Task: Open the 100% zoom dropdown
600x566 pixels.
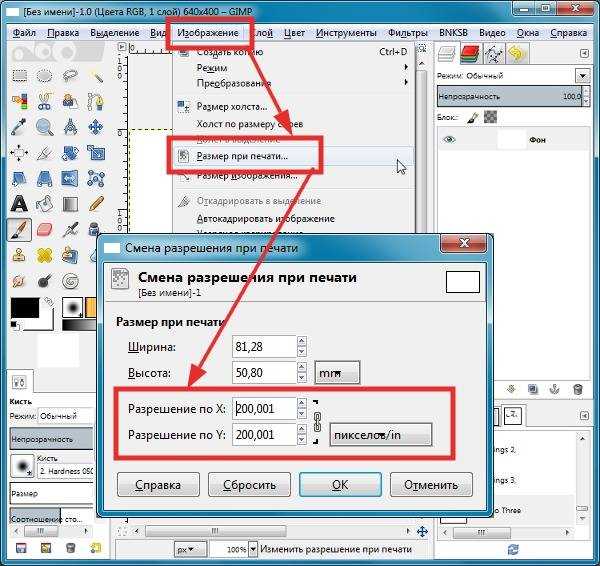Action: (253, 550)
